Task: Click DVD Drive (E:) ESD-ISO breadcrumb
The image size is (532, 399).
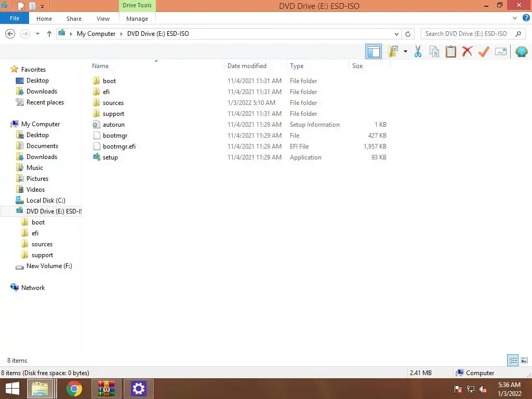Action: pyautogui.click(x=158, y=34)
